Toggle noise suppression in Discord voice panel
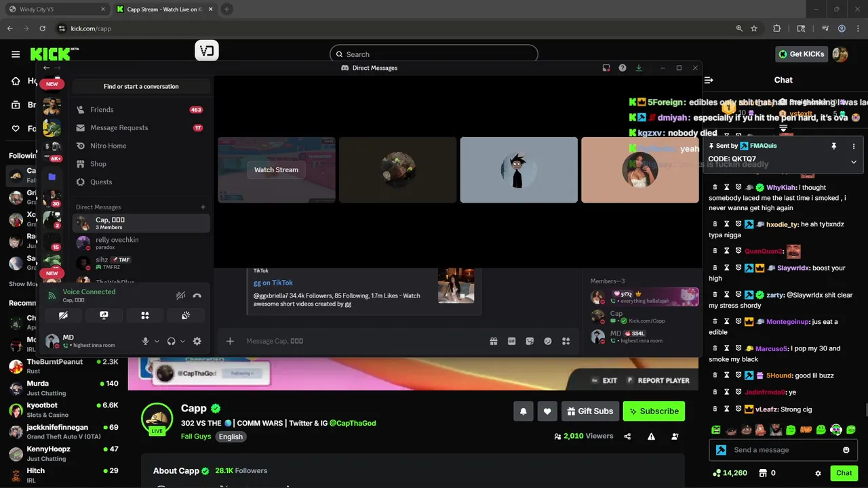The height and width of the screenshot is (488, 868). (x=180, y=296)
